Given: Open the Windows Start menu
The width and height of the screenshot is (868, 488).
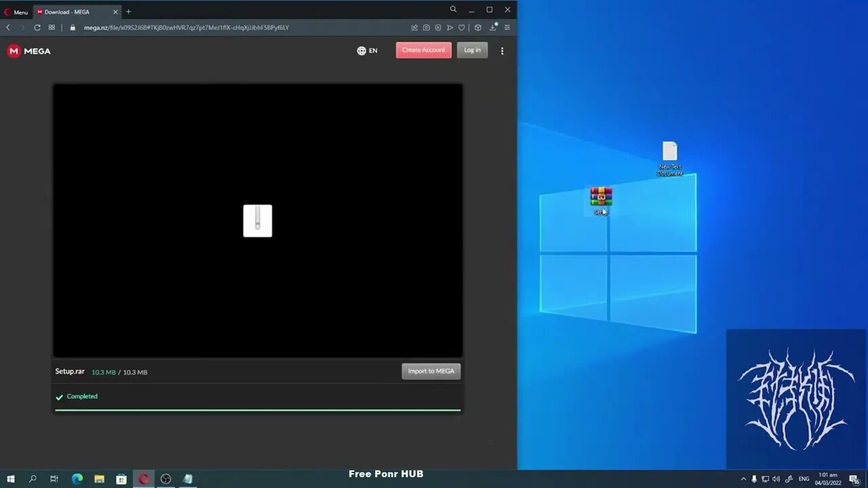Looking at the screenshot, I should 11,479.
